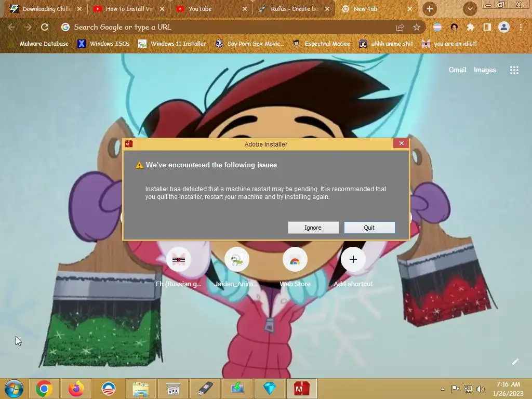Go forward to next page

(x=28, y=27)
